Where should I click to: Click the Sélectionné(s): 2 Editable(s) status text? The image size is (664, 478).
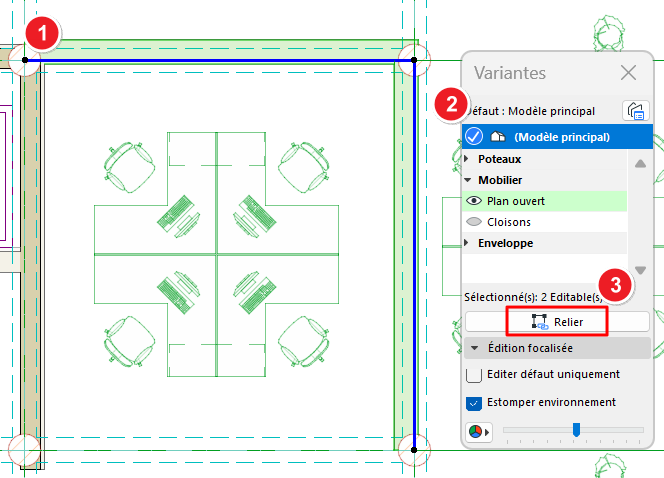[x=534, y=297]
